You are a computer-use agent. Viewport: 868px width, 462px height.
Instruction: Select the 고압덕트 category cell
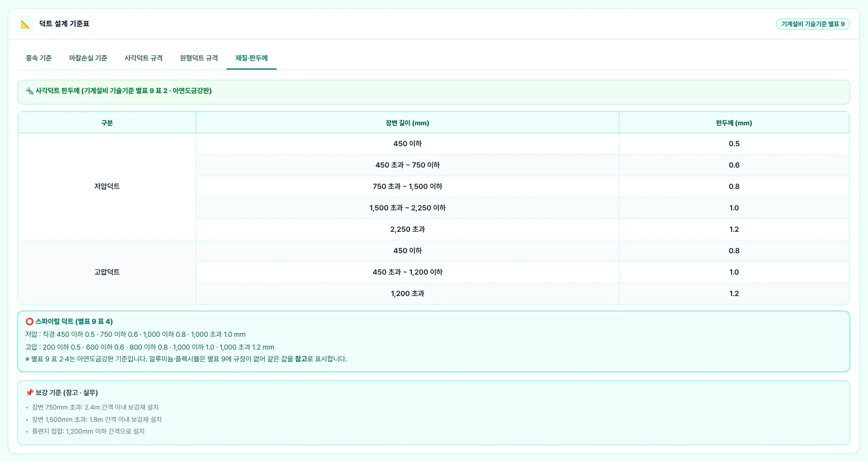click(107, 272)
